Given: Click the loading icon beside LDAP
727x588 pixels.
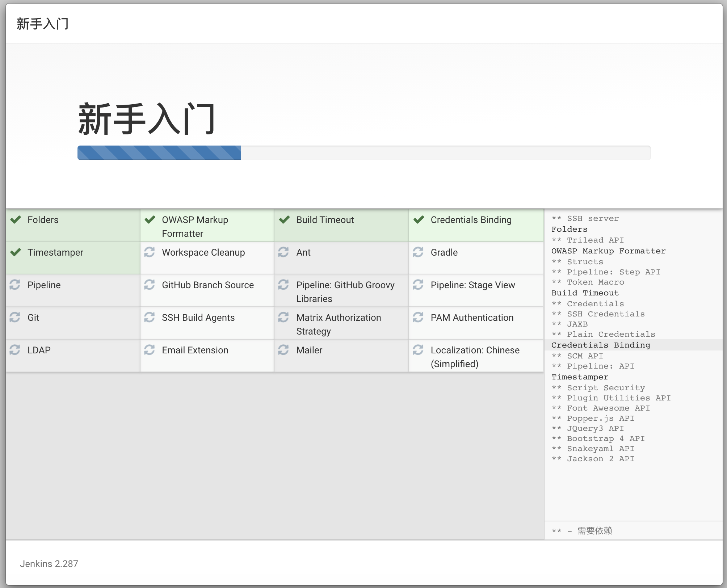Looking at the screenshot, I should (x=15, y=350).
